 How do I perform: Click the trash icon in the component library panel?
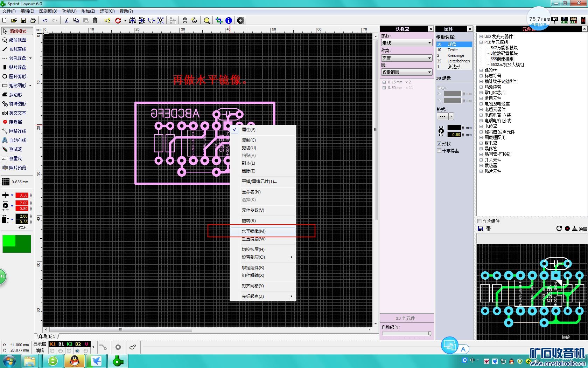489,229
